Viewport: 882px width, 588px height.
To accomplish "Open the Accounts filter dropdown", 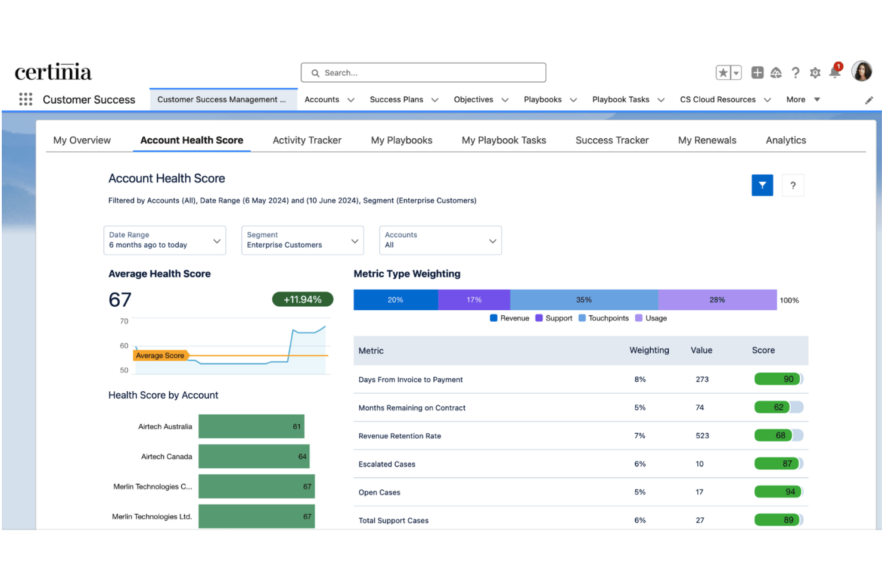I will pyautogui.click(x=440, y=240).
